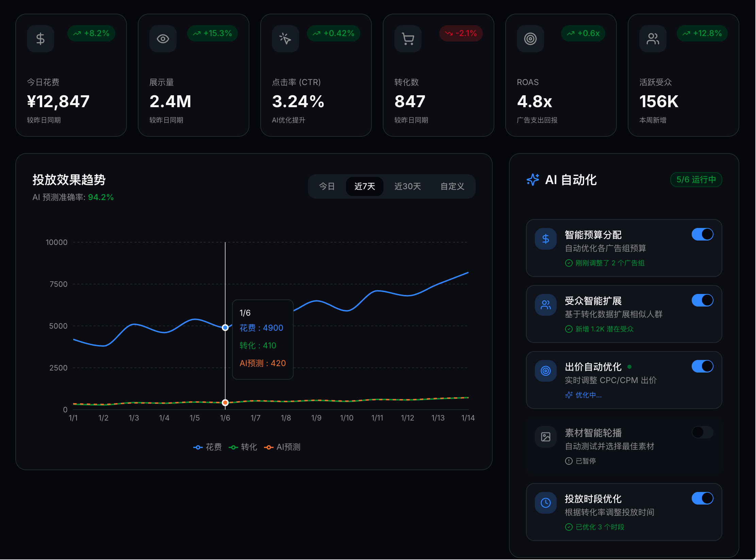This screenshot has width=756, height=560.
Task: Click the 5/6 运行中 status badge
Action: [696, 180]
